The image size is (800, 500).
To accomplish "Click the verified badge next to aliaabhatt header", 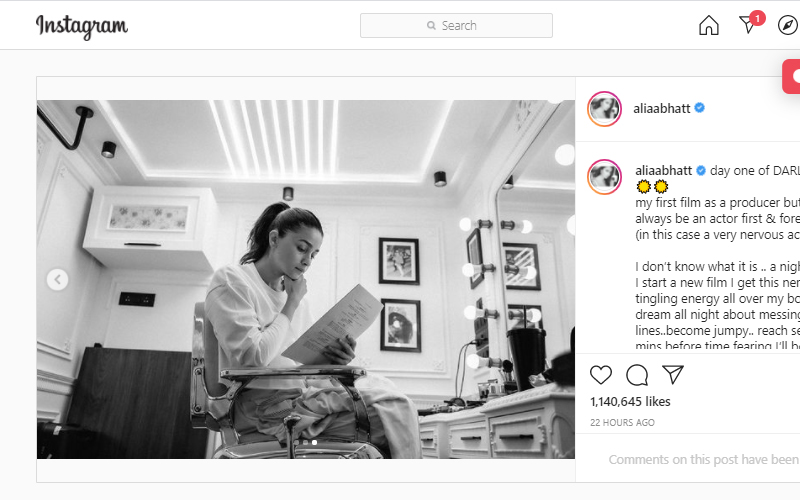I will tap(700, 108).
